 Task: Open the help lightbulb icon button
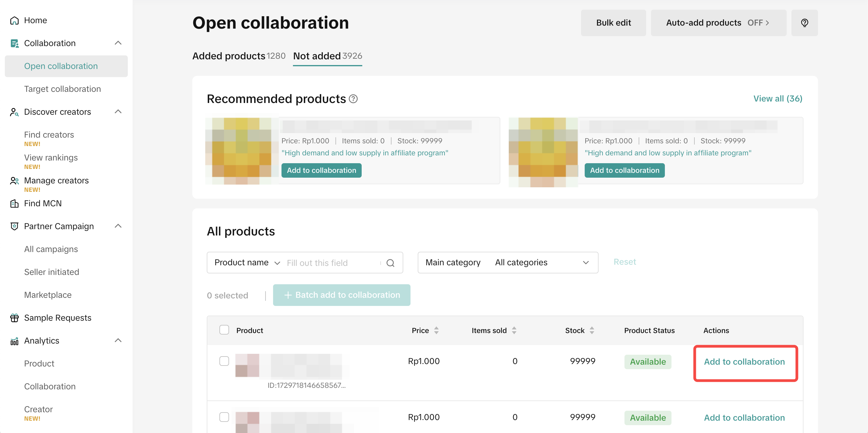click(804, 23)
